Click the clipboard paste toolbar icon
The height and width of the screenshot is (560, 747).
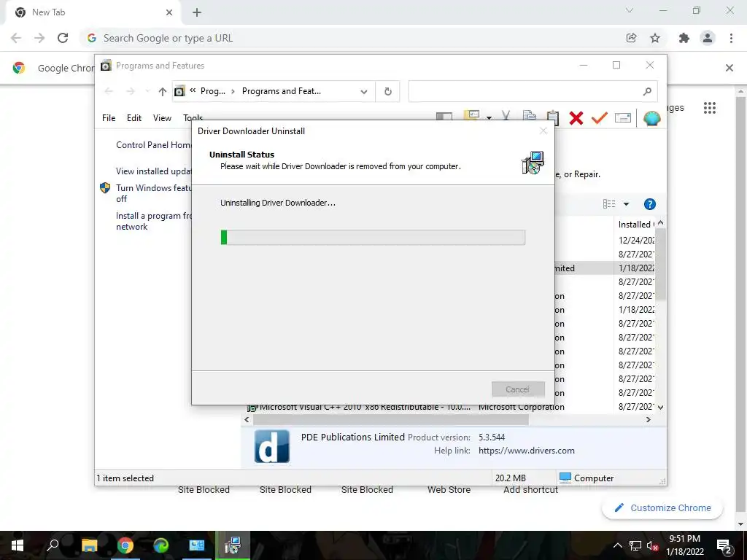(553, 117)
